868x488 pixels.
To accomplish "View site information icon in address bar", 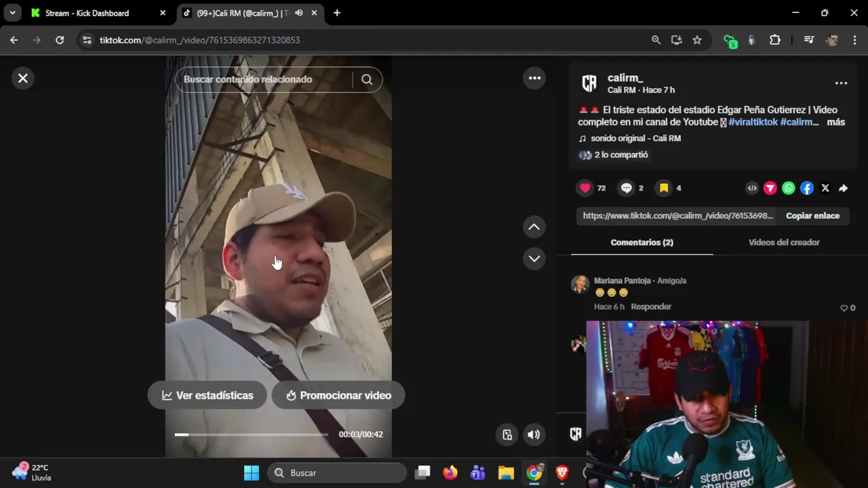I will [x=86, y=40].
